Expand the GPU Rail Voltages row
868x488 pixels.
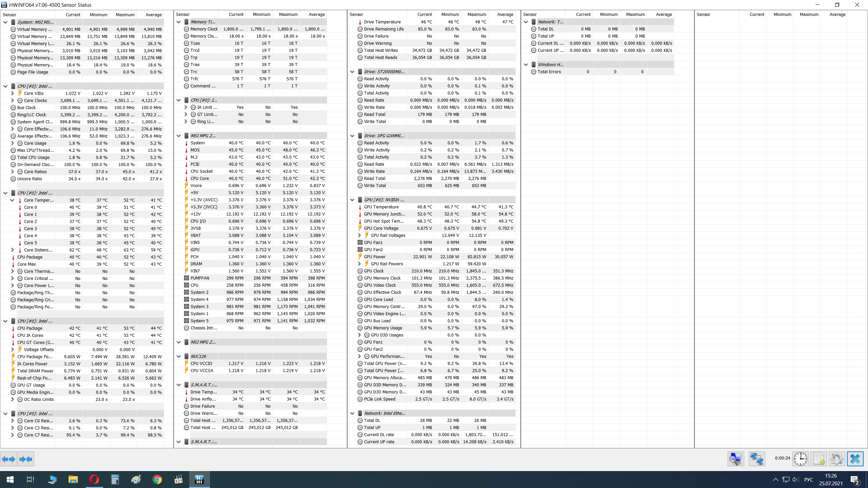359,235
